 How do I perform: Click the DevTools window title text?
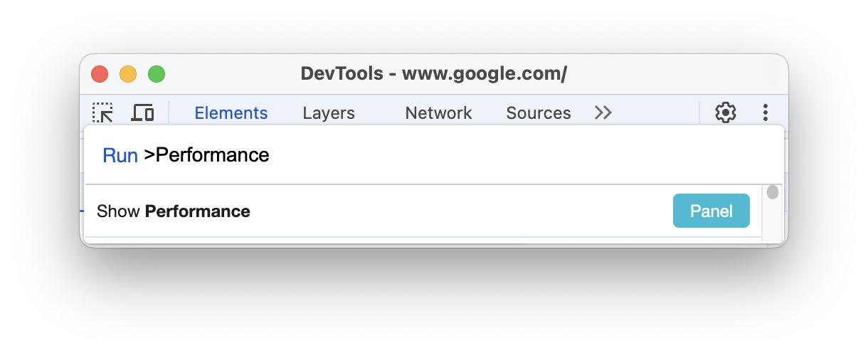click(433, 74)
